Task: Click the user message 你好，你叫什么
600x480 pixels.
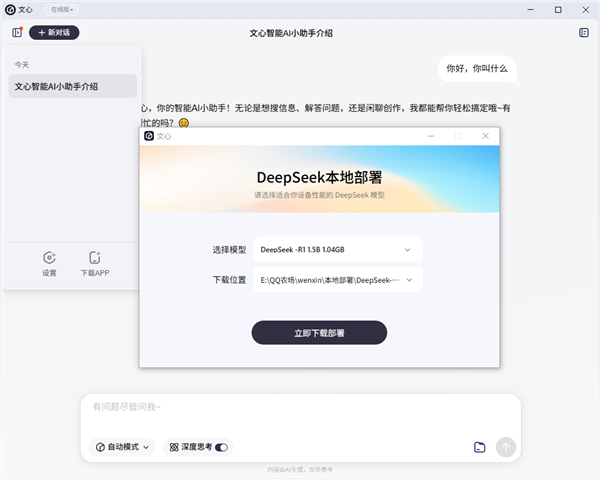Action: click(477, 69)
